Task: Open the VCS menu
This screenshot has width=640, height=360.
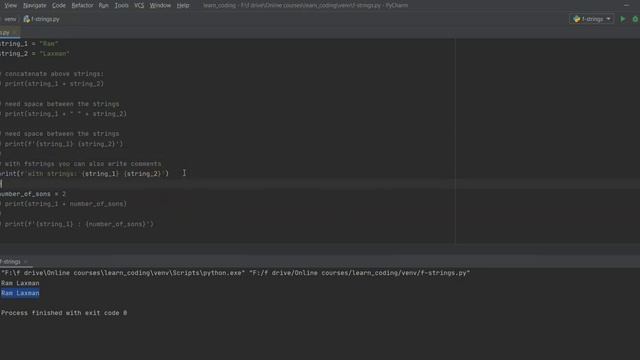Action: click(x=139, y=5)
